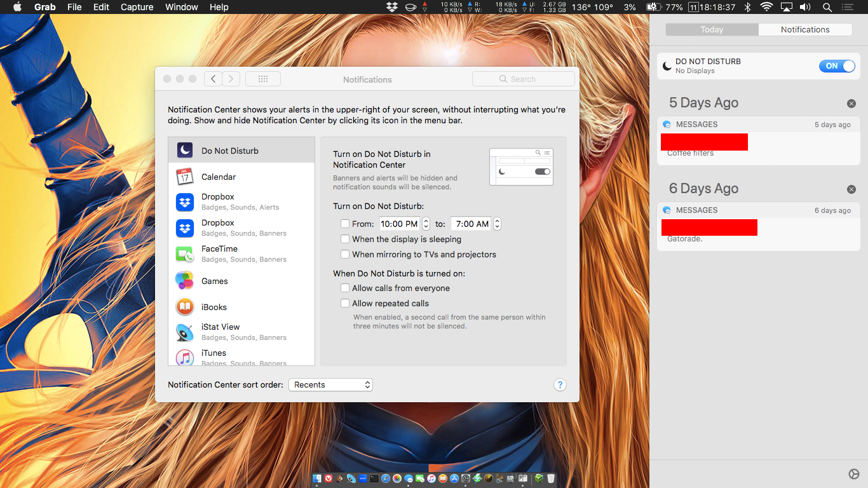The height and width of the screenshot is (488, 868).
Task: Open Bluetooth menu in menu bar
Action: coord(748,7)
